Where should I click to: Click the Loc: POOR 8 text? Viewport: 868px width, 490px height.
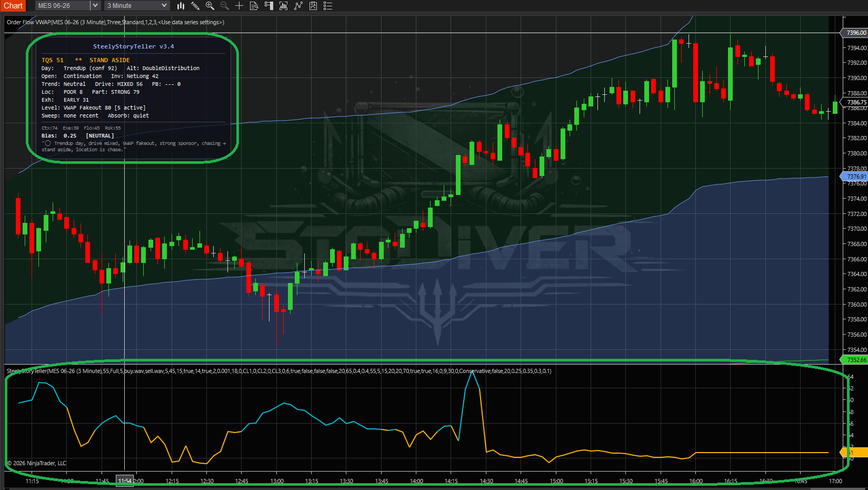point(62,92)
